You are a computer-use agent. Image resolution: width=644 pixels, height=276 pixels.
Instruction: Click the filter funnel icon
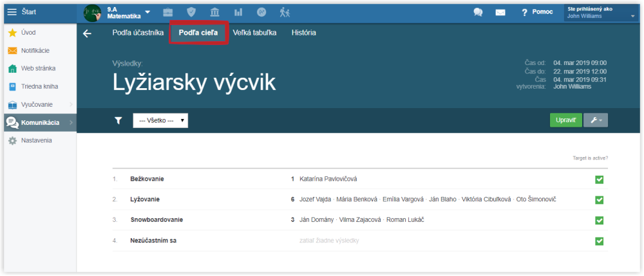(118, 120)
